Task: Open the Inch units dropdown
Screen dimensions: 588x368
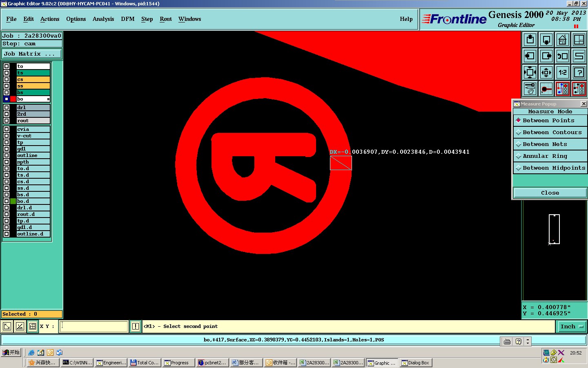Action: tap(572, 326)
